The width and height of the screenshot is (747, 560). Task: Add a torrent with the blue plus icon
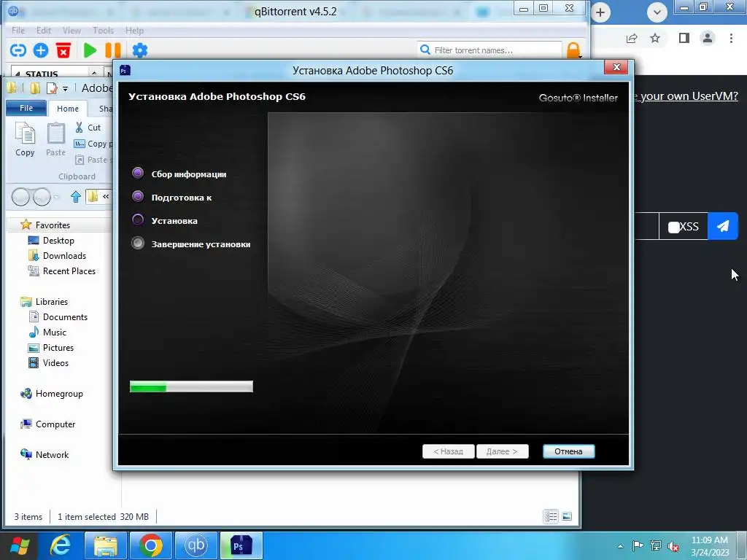(x=41, y=50)
